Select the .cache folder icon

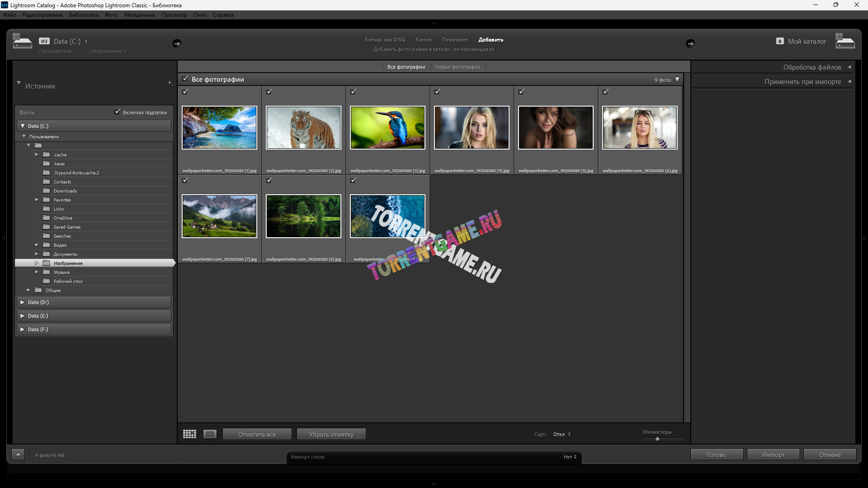point(46,155)
